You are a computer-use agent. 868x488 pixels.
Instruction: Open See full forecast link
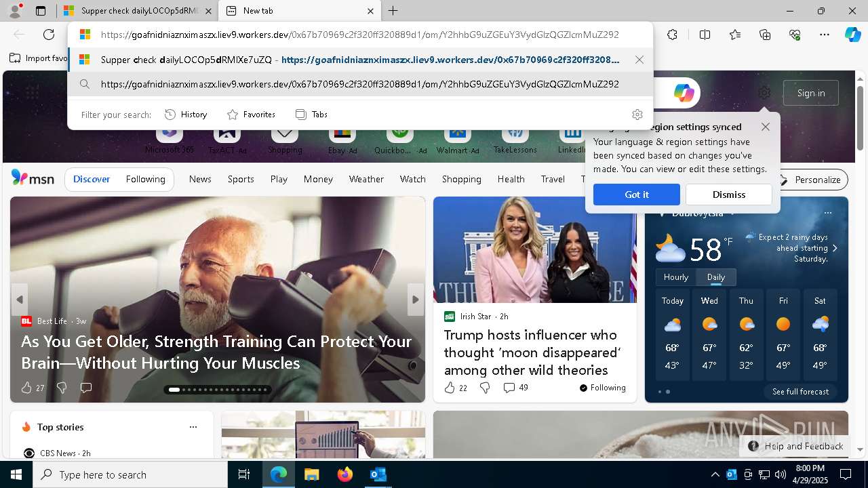(x=800, y=392)
